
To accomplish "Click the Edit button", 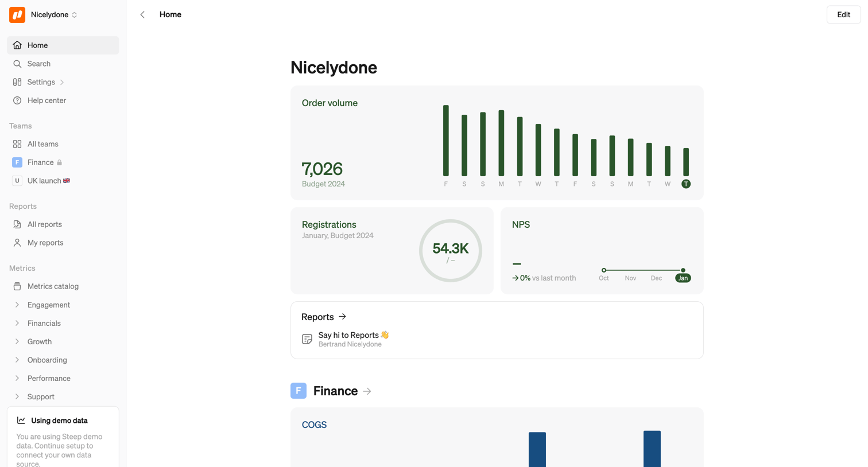I will coord(843,15).
